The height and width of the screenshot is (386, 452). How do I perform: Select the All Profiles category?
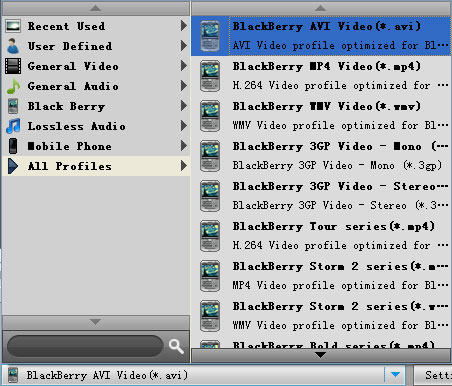pyautogui.click(x=96, y=166)
